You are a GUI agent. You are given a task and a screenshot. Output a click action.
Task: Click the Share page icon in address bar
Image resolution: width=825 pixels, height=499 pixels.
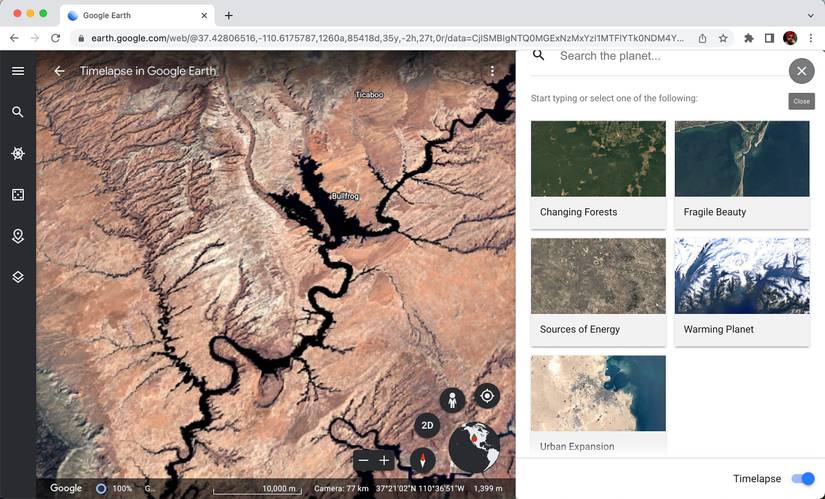point(702,38)
